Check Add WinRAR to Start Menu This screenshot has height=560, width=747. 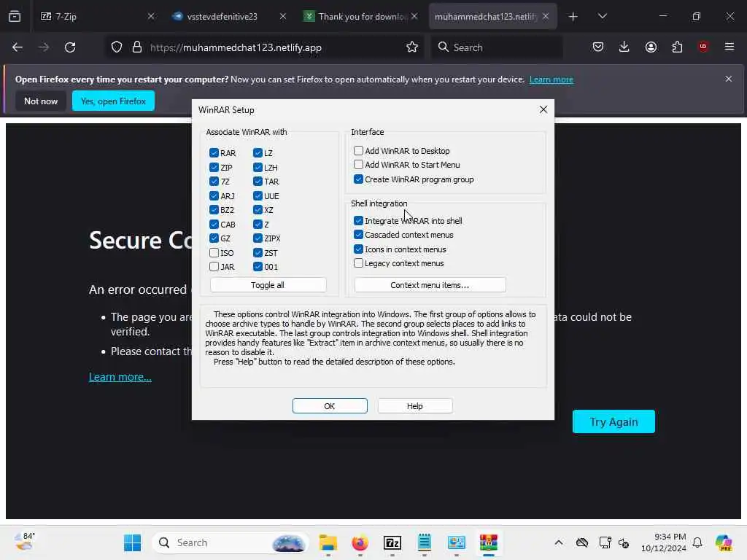point(358,165)
